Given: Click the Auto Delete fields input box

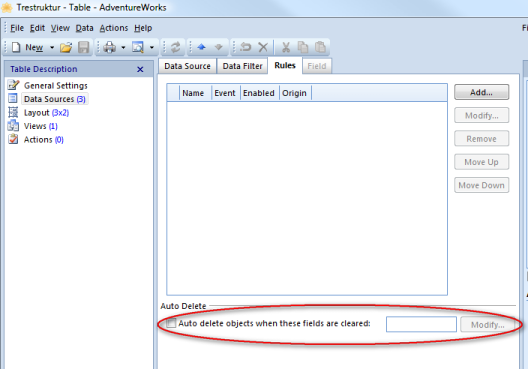Looking at the screenshot, I should [x=421, y=324].
